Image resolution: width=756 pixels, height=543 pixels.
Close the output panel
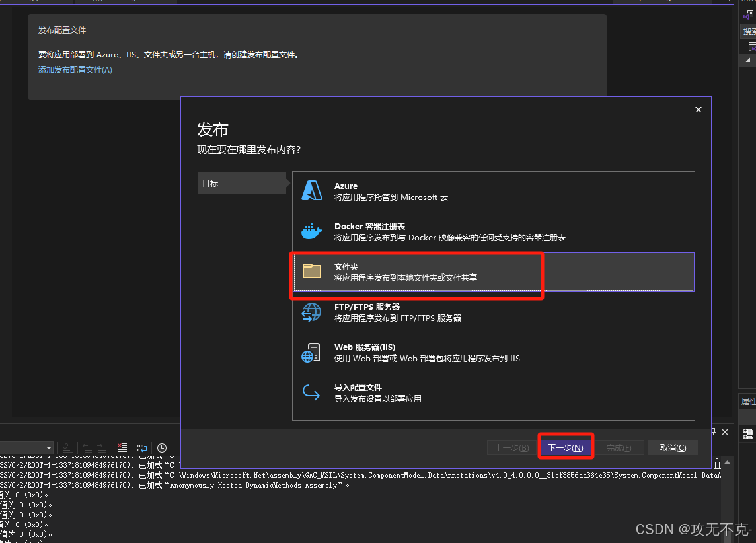[725, 432]
